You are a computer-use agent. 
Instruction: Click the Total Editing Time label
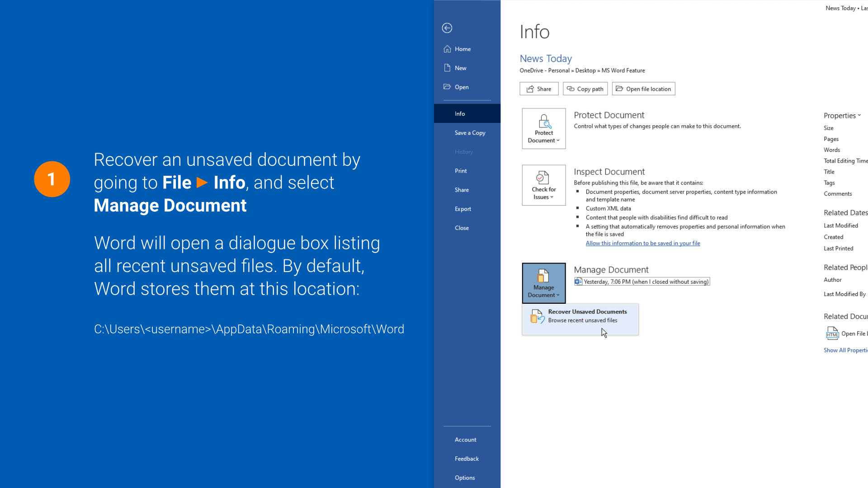click(x=845, y=161)
